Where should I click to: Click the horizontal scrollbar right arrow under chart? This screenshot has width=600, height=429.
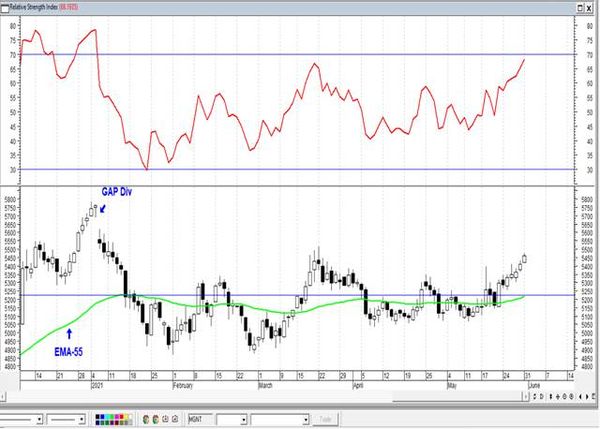point(526,396)
